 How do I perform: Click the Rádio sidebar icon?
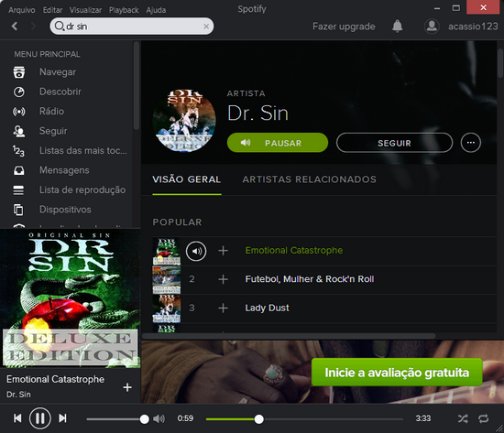coord(18,112)
